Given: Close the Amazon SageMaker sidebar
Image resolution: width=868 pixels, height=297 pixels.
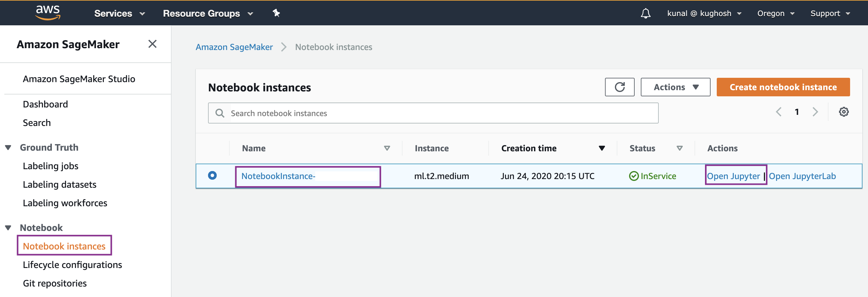Looking at the screenshot, I should pos(152,44).
